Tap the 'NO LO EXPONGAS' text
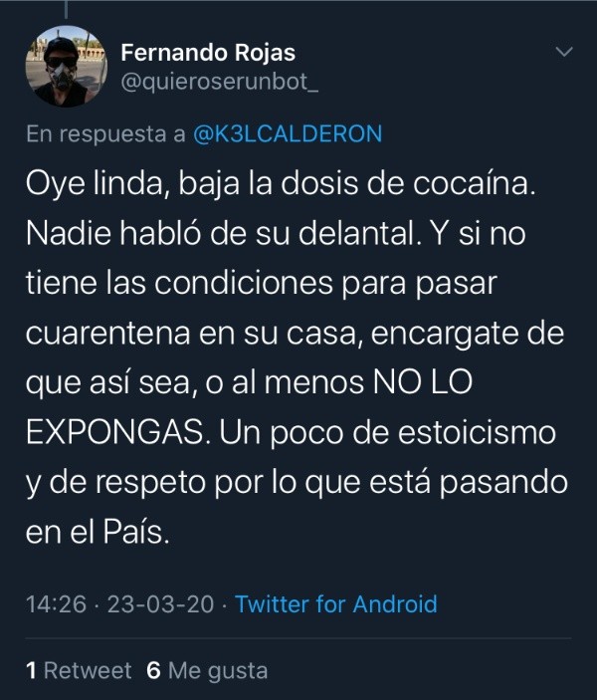 pyautogui.click(x=249, y=406)
